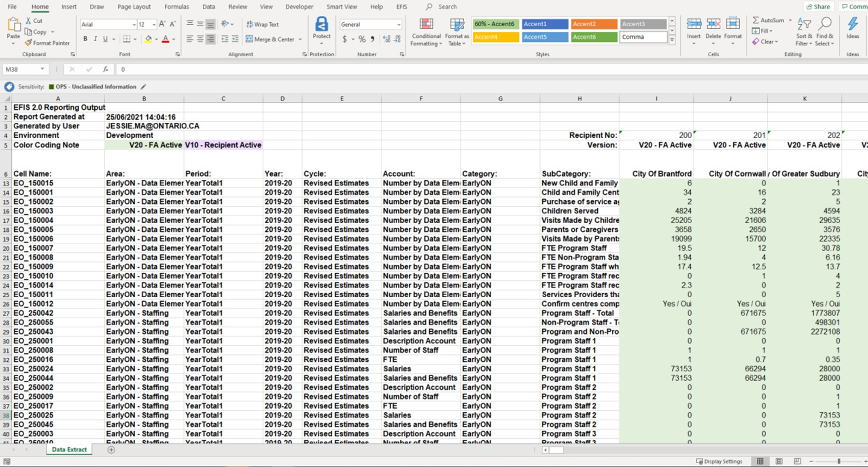
Task: Click the Merge & Center button
Action: 270,39
